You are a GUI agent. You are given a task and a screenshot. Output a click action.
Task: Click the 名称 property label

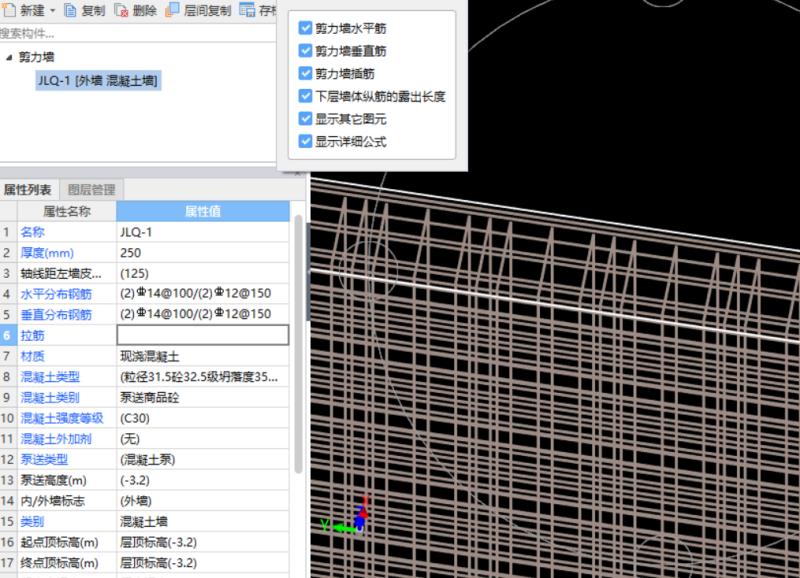pos(32,232)
